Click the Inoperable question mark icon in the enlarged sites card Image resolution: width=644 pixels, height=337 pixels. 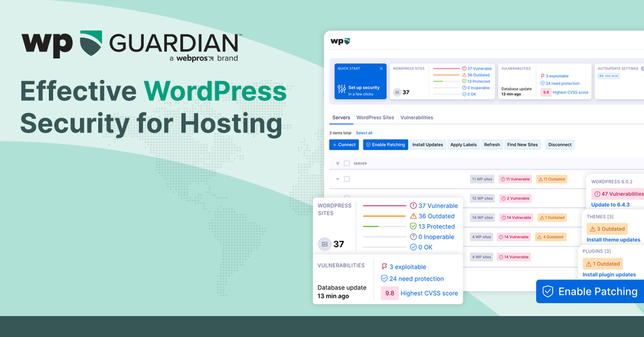(413, 237)
